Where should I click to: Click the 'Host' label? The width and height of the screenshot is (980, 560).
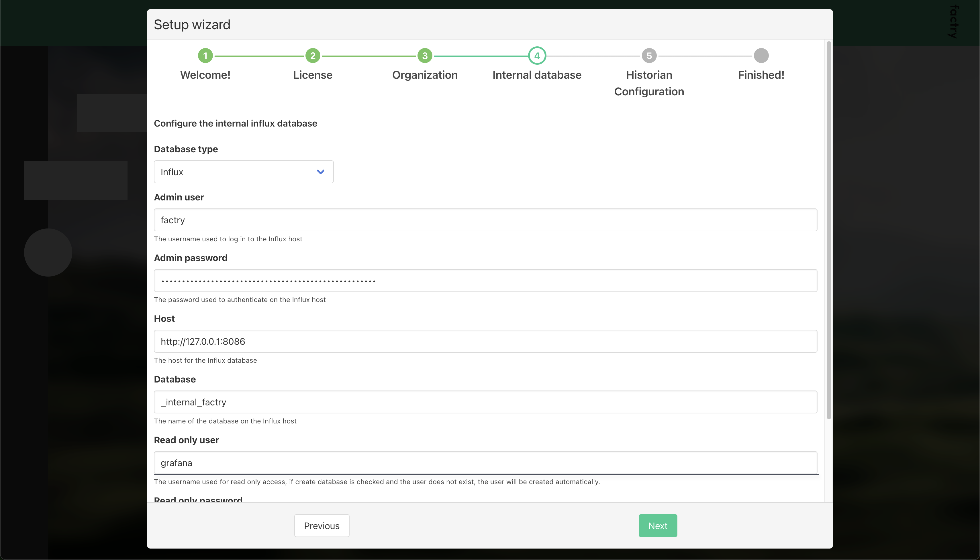point(164,319)
